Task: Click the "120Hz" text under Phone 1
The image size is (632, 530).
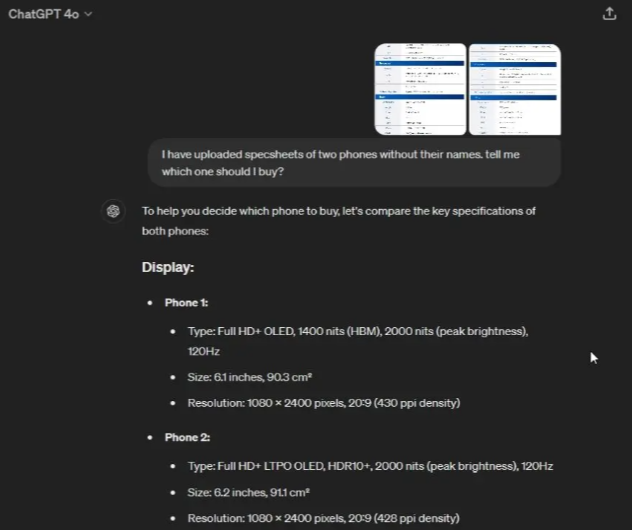Action: tap(204, 352)
